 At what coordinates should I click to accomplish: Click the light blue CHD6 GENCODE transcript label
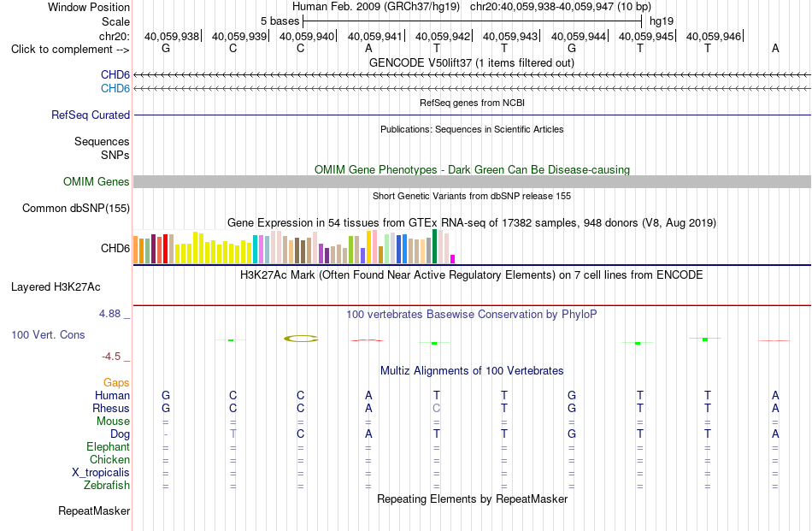[115, 89]
